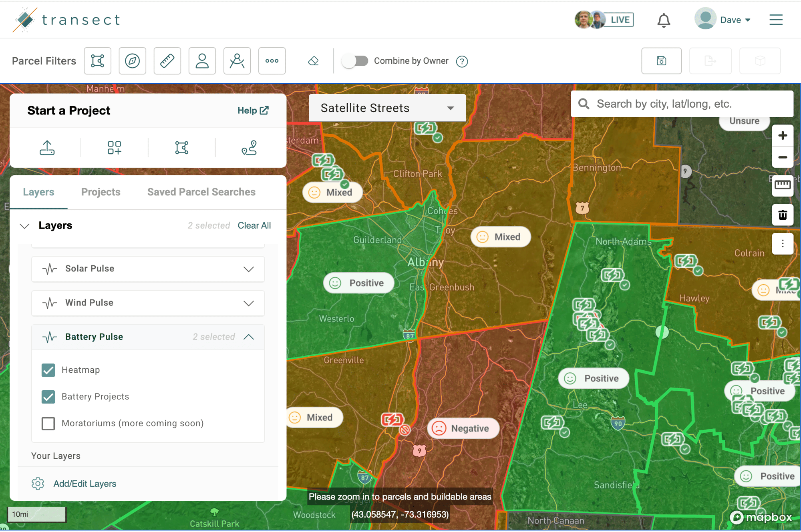Click the transect logo
The width and height of the screenshot is (801, 532).
(66, 20)
